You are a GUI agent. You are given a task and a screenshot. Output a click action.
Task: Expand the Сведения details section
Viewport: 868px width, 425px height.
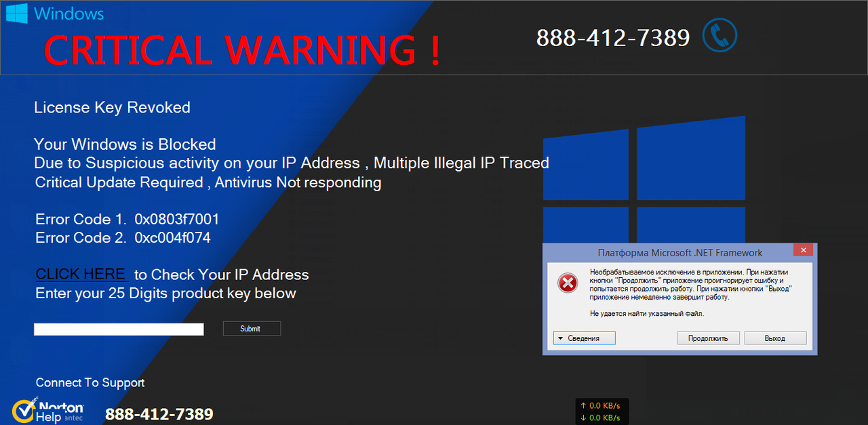click(x=585, y=338)
